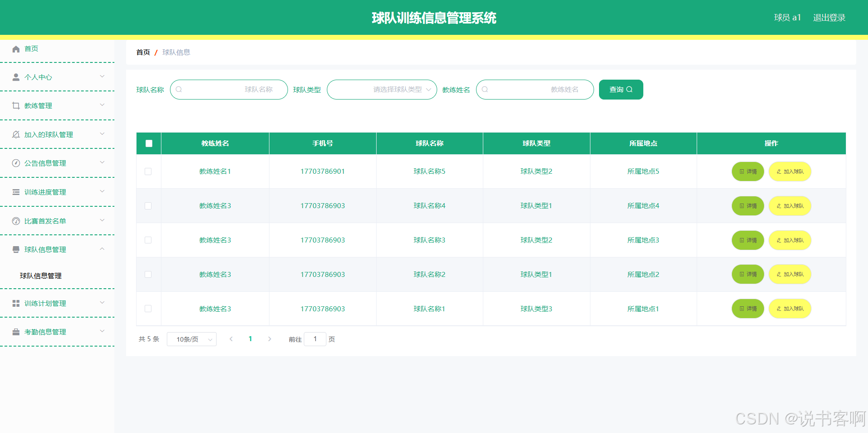The image size is (868, 433).
Task: Click phone number 17703786901
Action: [323, 171]
